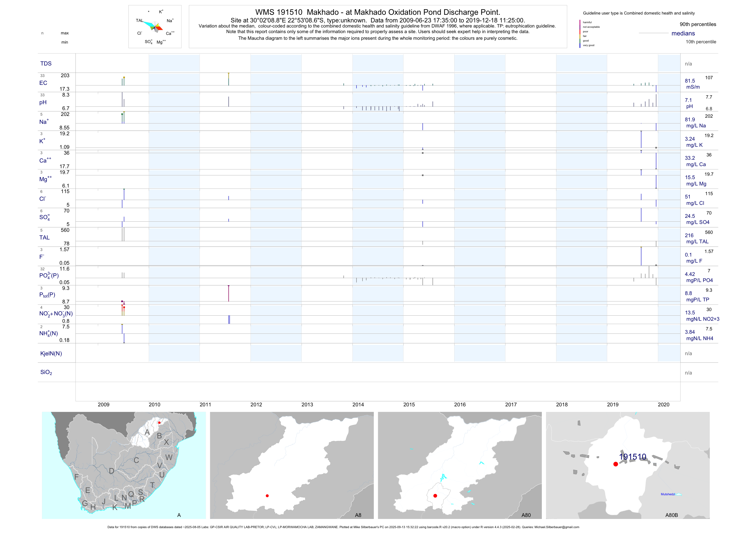756x535 pixels.
Task: Click the A80B catchment map label
Action: [x=671, y=515]
